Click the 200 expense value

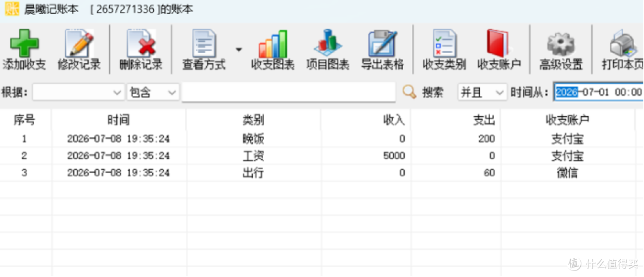point(487,139)
